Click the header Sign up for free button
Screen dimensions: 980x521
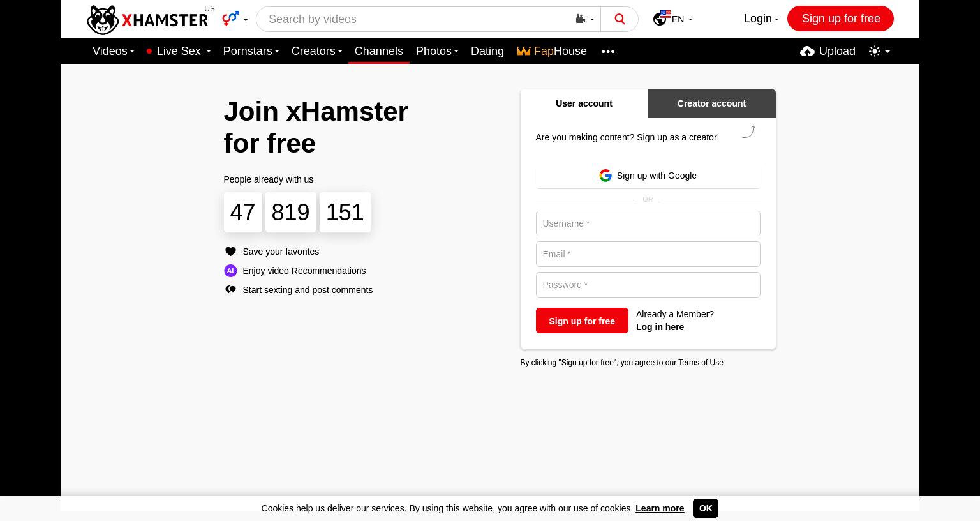pos(840,19)
